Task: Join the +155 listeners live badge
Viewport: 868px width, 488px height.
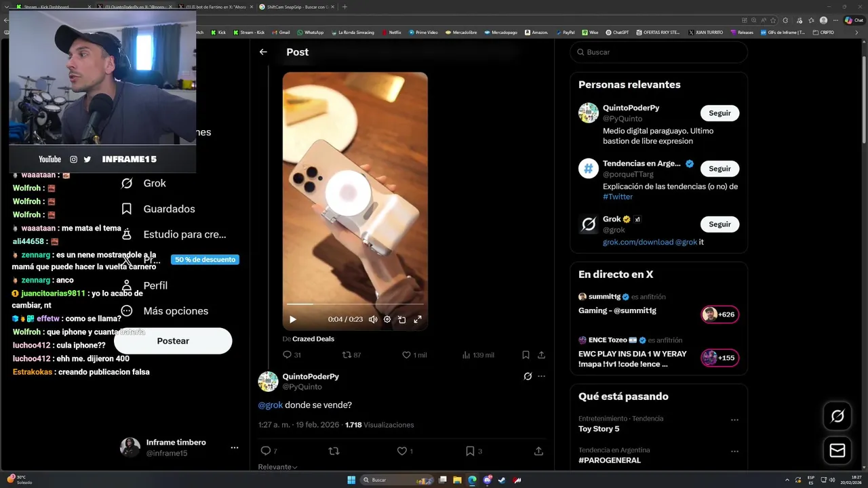Action: click(719, 358)
